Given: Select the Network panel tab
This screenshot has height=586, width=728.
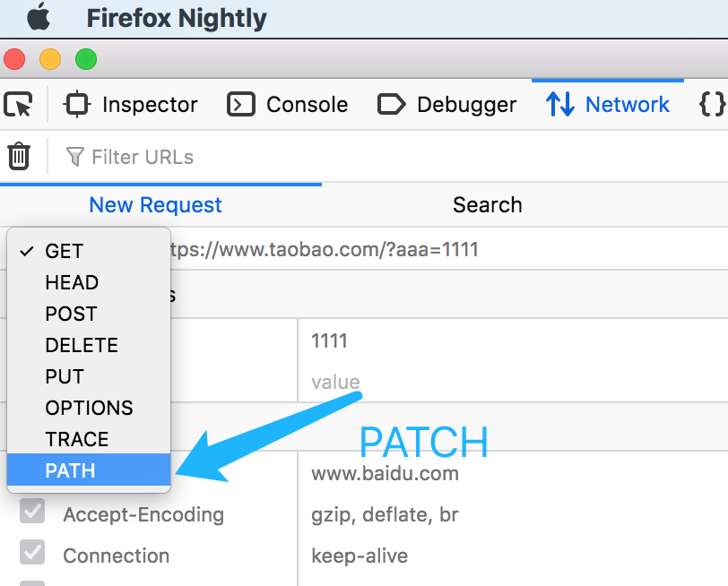Looking at the screenshot, I should coord(608,105).
